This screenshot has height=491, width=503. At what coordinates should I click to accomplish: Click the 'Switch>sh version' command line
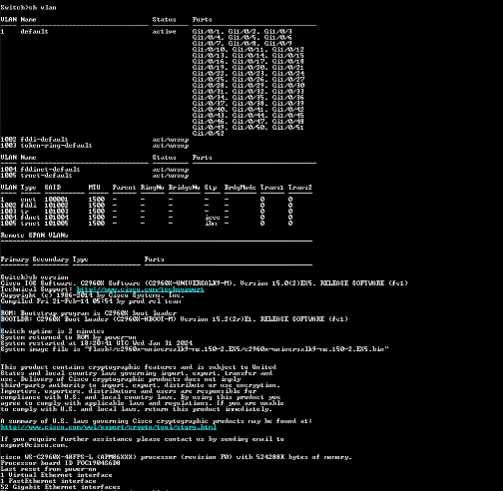pyautogui.click(x=34, y=277)
